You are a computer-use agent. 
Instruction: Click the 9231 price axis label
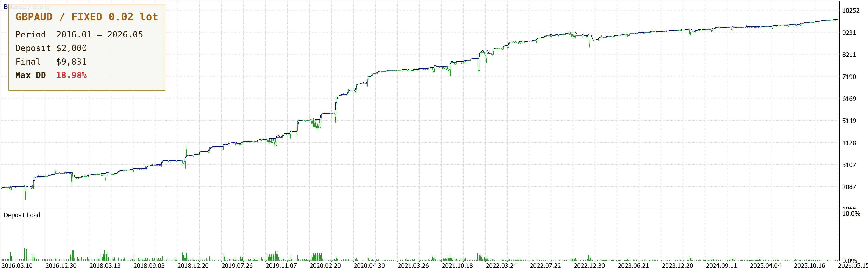tap(849, 33)
